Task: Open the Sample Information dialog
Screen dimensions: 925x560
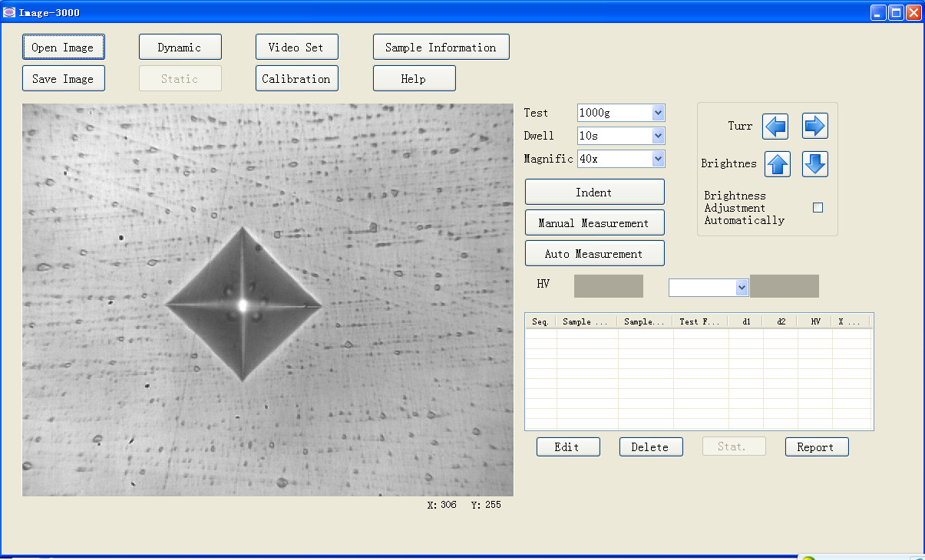Action: [x=441, y=47]
